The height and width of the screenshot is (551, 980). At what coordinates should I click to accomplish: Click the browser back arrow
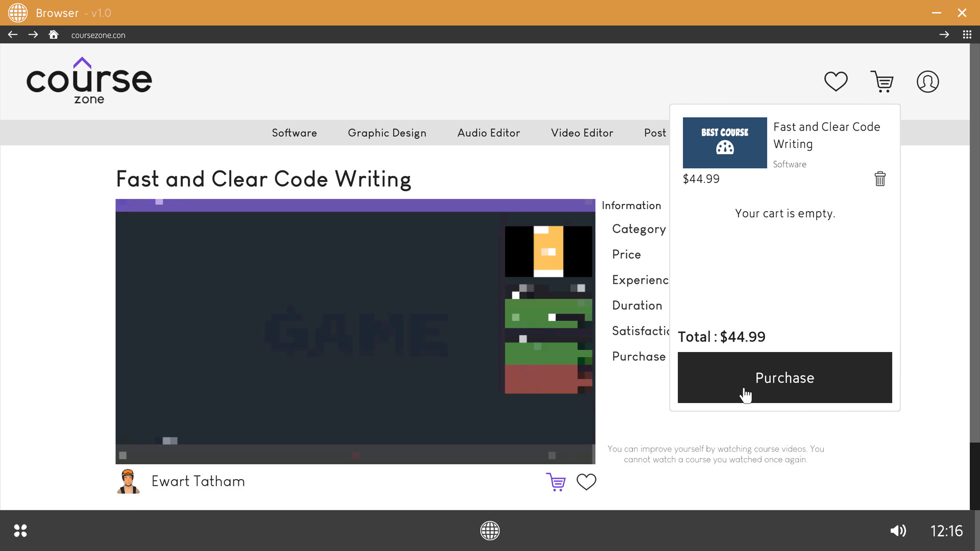tap(12, 34)
